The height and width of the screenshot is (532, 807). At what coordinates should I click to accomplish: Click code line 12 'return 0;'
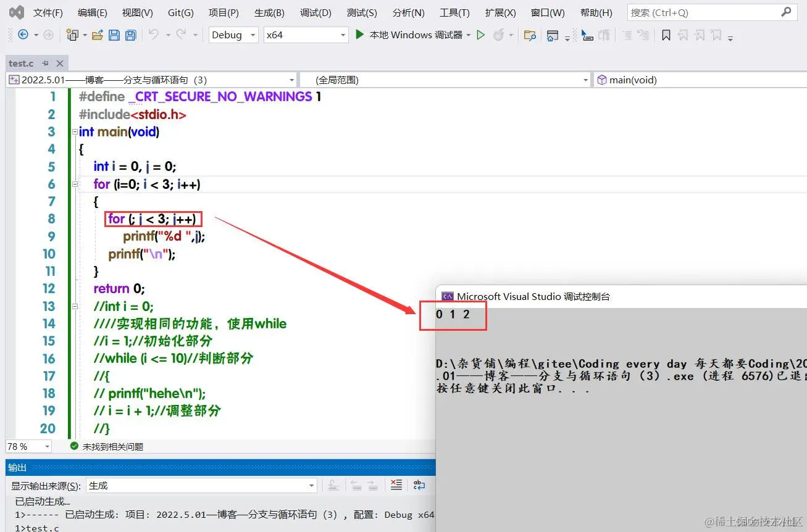119,288
